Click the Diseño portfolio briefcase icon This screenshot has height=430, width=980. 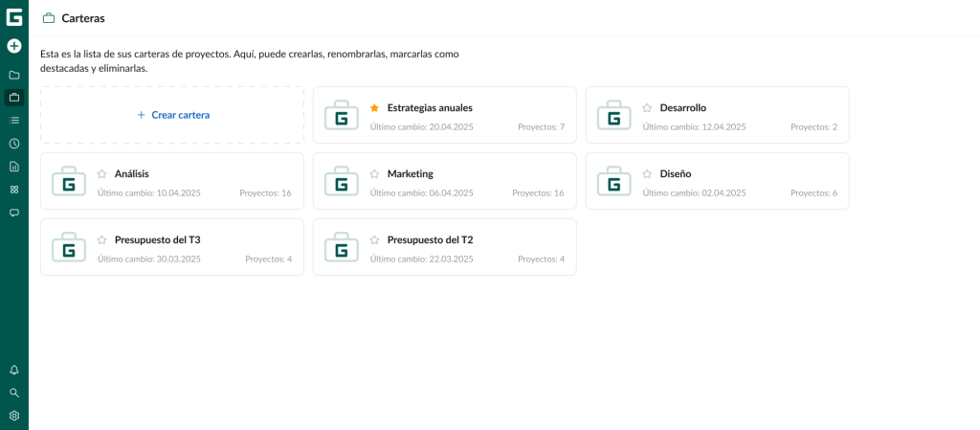point(613,181)
